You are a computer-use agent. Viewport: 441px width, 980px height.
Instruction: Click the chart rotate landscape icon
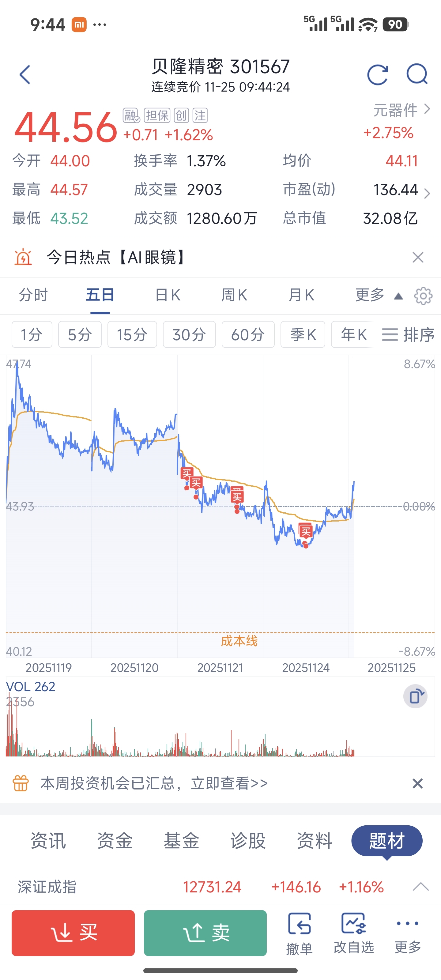[415, 697]
